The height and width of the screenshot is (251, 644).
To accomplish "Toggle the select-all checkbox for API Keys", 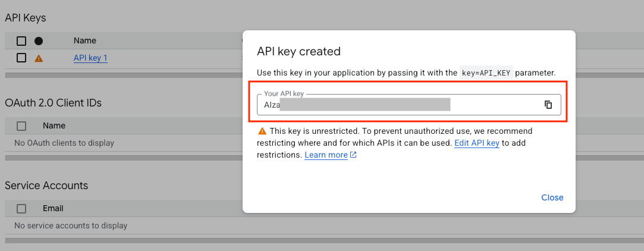I will pyautogui.click(x=21, y=41).
